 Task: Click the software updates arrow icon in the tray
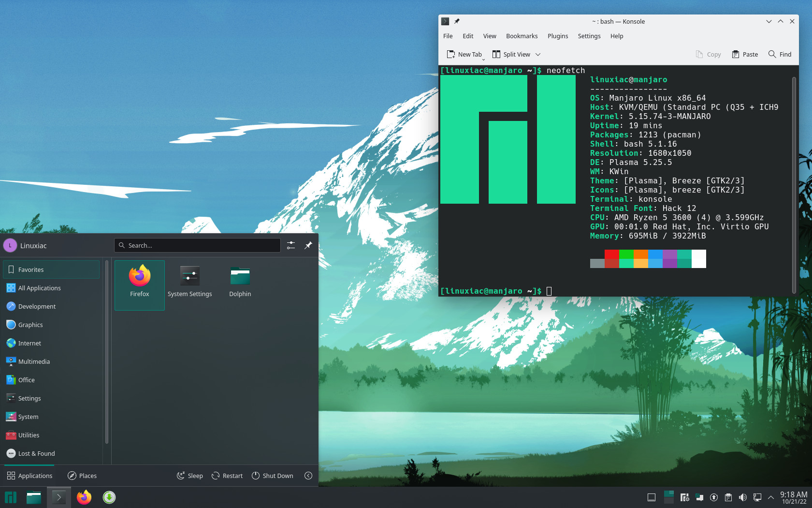tap(713, 497)
